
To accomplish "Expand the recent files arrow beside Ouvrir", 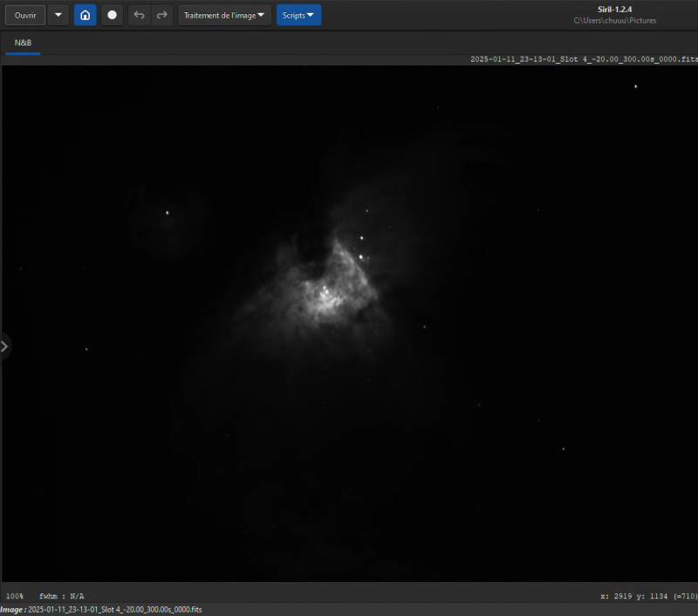I will point(58,15).
